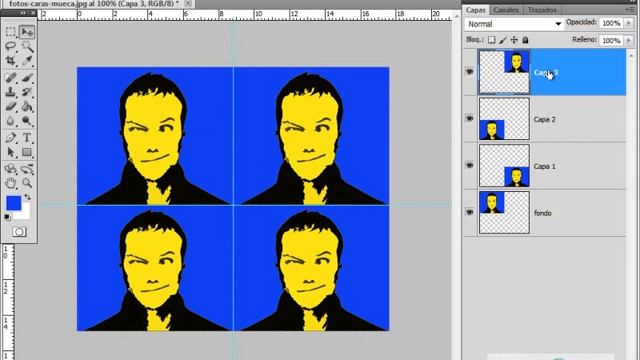
Task: Hide the fondo layer
Action: point(470,212)
